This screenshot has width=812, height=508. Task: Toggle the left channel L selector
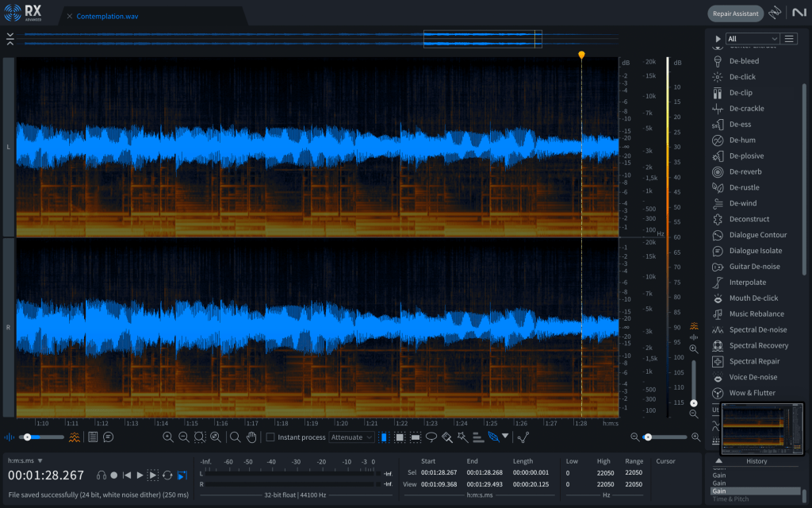tap(8, 147)
